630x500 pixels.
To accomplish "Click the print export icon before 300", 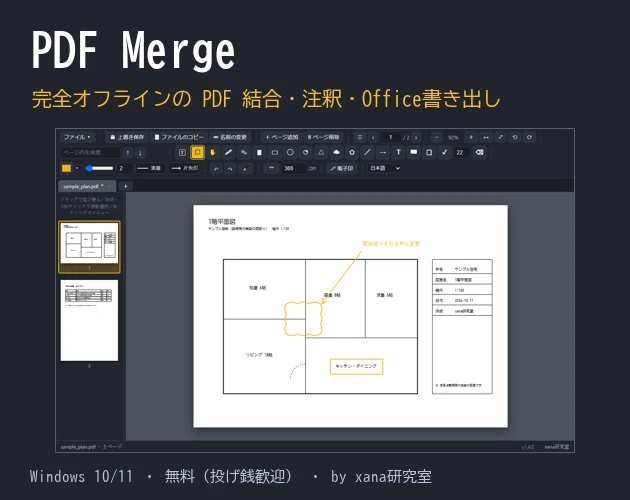I will (272, 168).
